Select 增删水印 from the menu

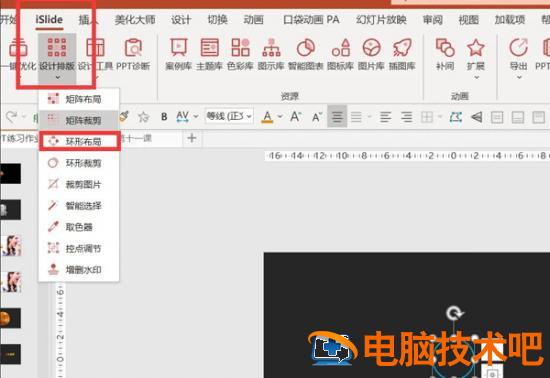pos(79,270)
